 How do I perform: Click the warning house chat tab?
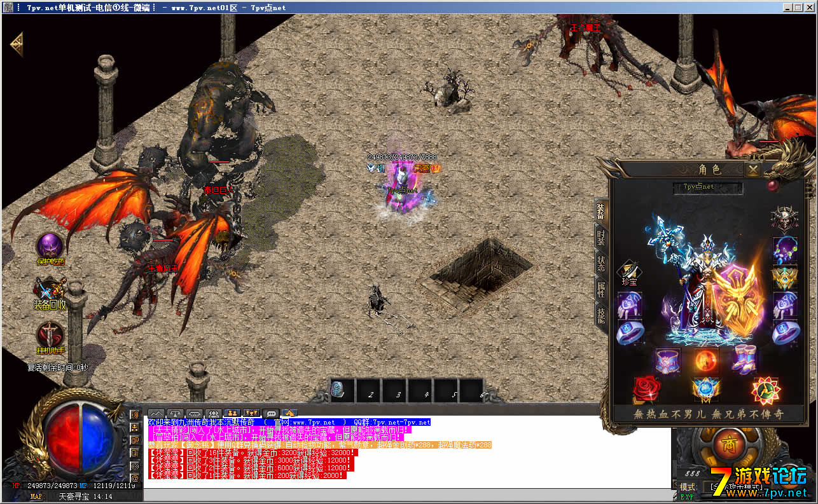(289, 413)
